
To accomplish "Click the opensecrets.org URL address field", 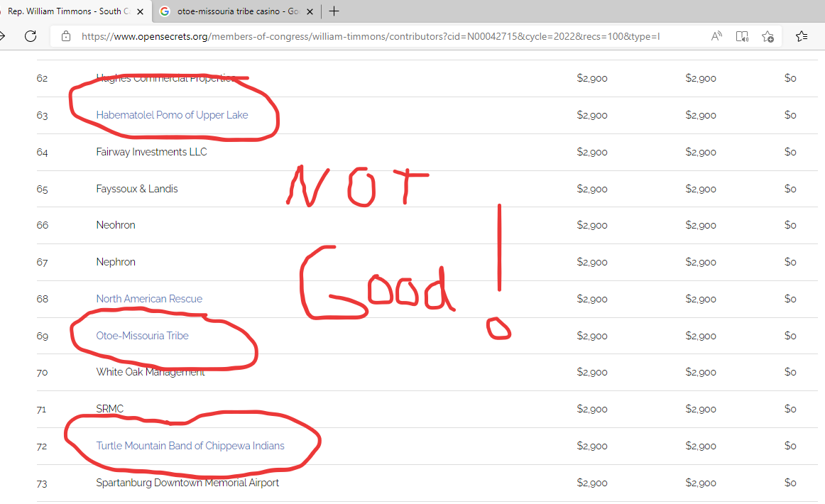I will point(371,36).
